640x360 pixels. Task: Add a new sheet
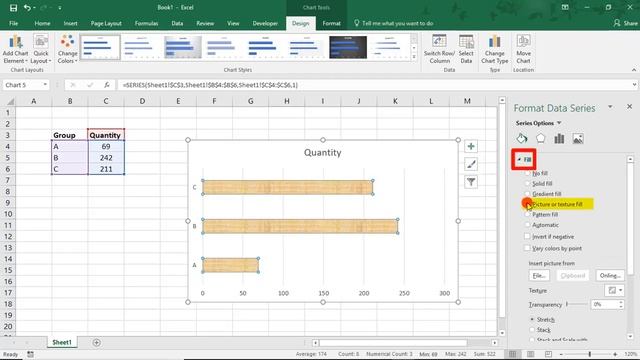click(96, 342)
